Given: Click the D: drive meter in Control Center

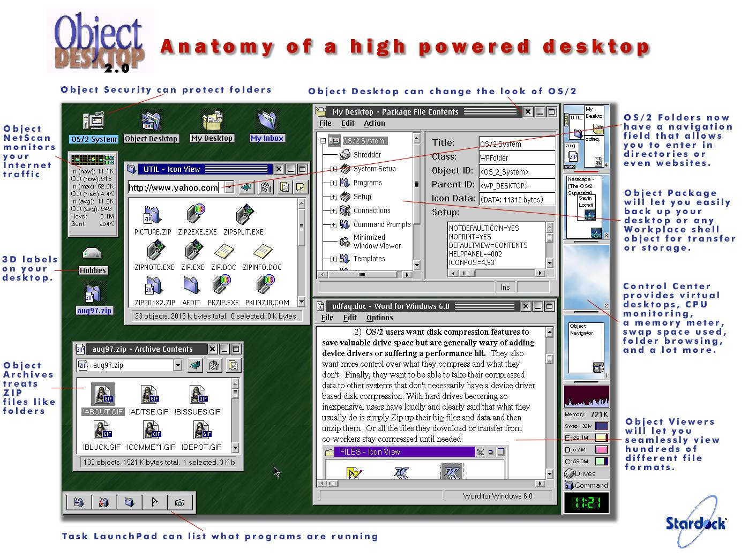Looking at the screenshot, I should (586, 449).
